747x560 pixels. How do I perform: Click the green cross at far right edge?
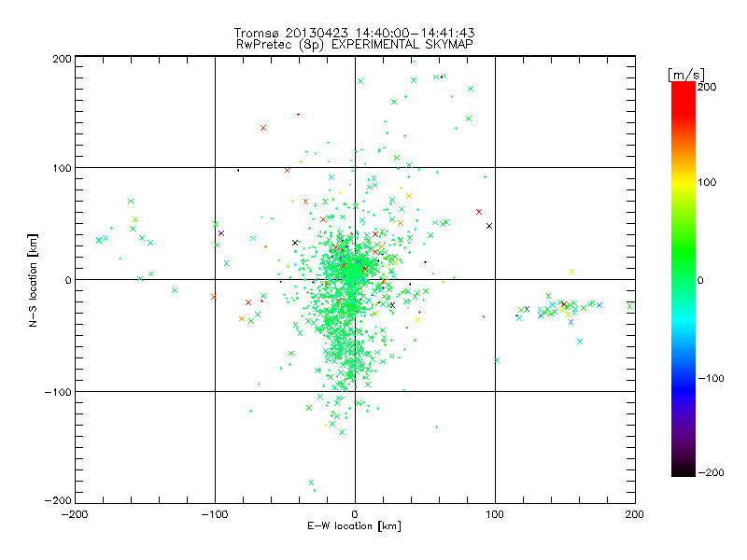629,306
